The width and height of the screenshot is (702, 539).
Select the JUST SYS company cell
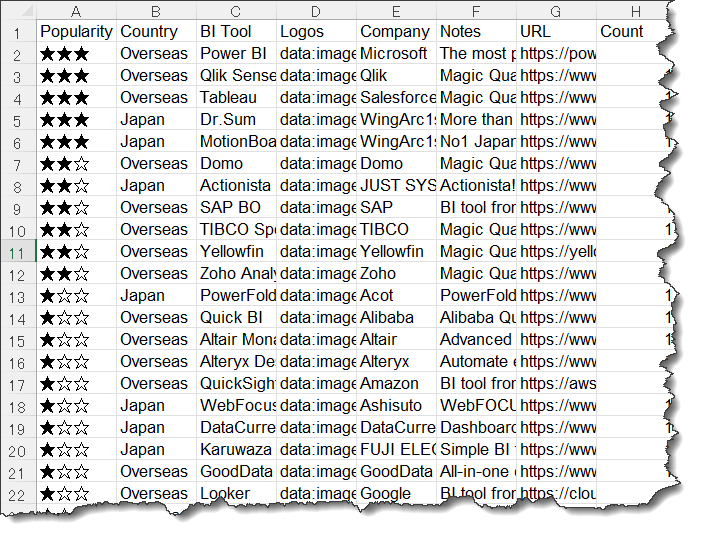(x=397, y=185)
